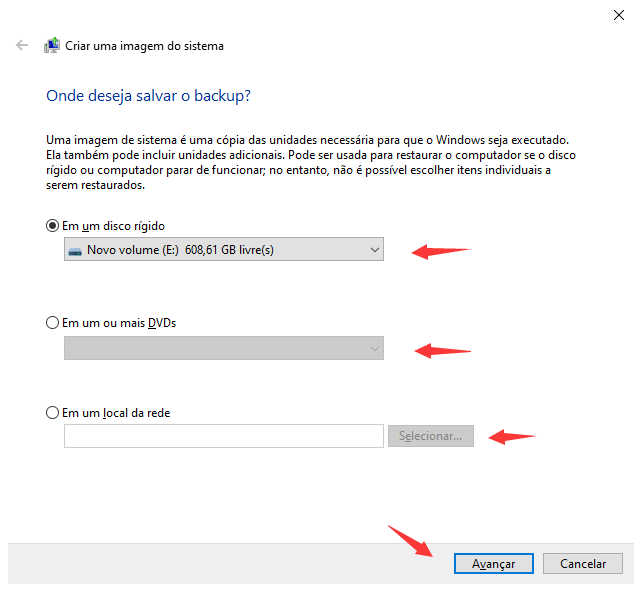Select the "Em um disco rígido" radio button

pos(53,226)
